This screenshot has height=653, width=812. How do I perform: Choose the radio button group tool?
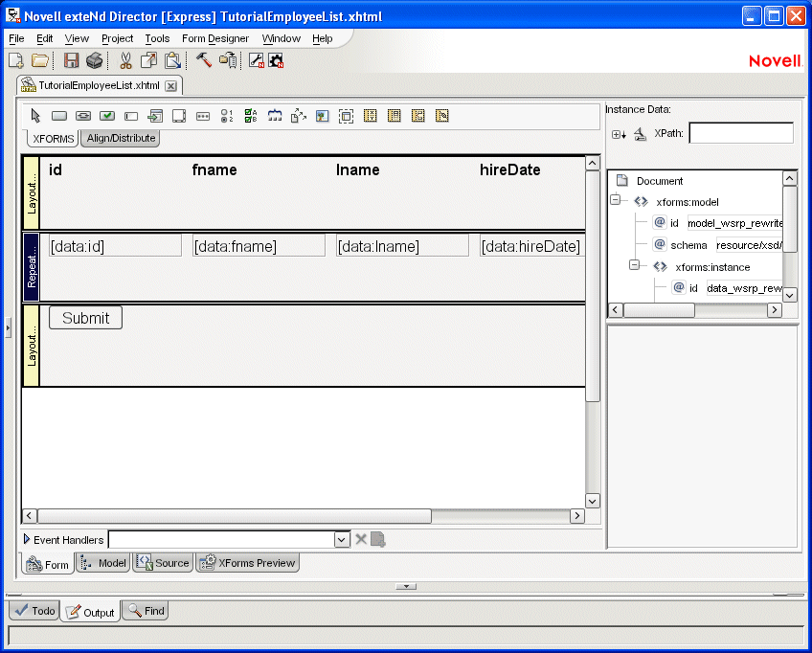(x=227, y=116)
